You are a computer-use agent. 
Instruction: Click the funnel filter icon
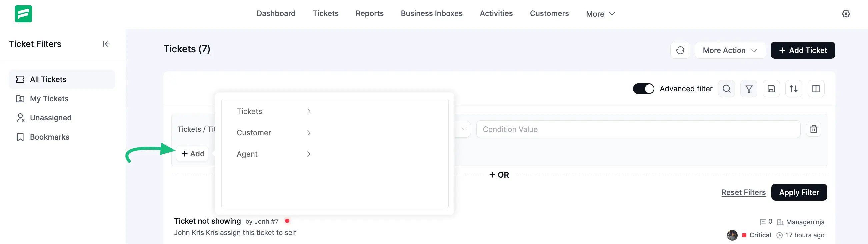[x=749, y=89]
